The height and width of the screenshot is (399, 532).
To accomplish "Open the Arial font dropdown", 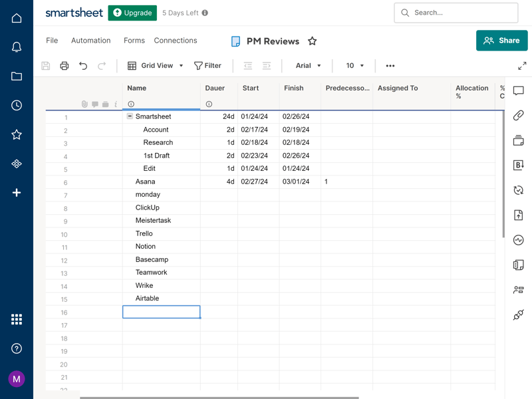I will [308, 65].
